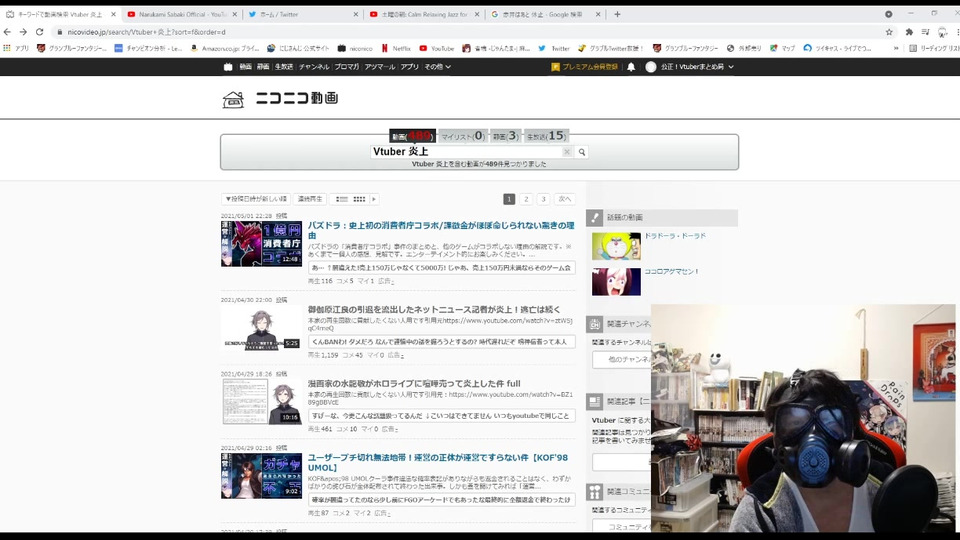Open the Apps bookmarks shortcut
960x540 pixels.
[x=17, y=48]
